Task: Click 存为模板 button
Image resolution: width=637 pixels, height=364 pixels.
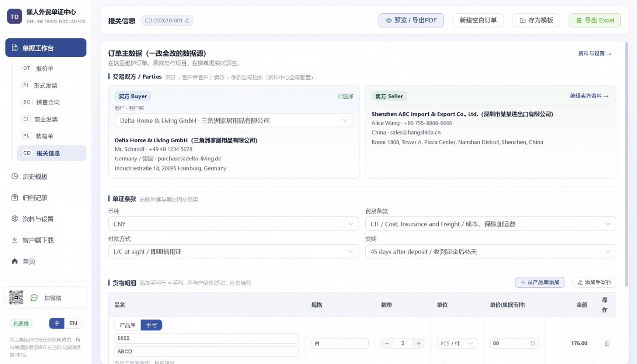Action: coord(536,20)
